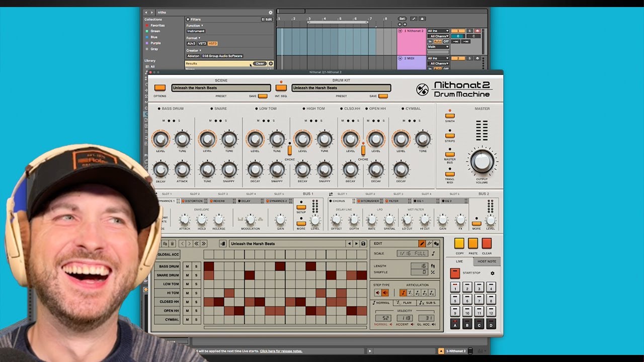
Task: Select the multi-edit slashes tool
Action: pyautogui.click(x=429, y=243)
